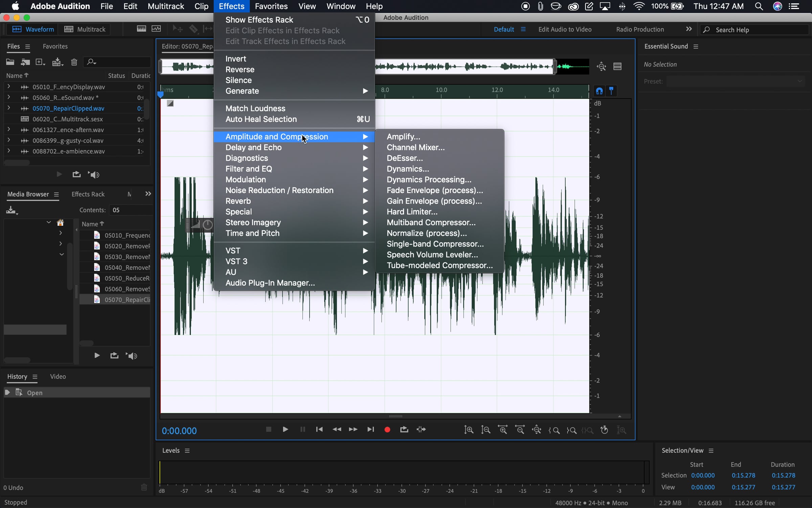The height and width of the screenshot is (508, 812).
Task: Switch to the Effects Rack tab
Action: click(x=88, y=194)
